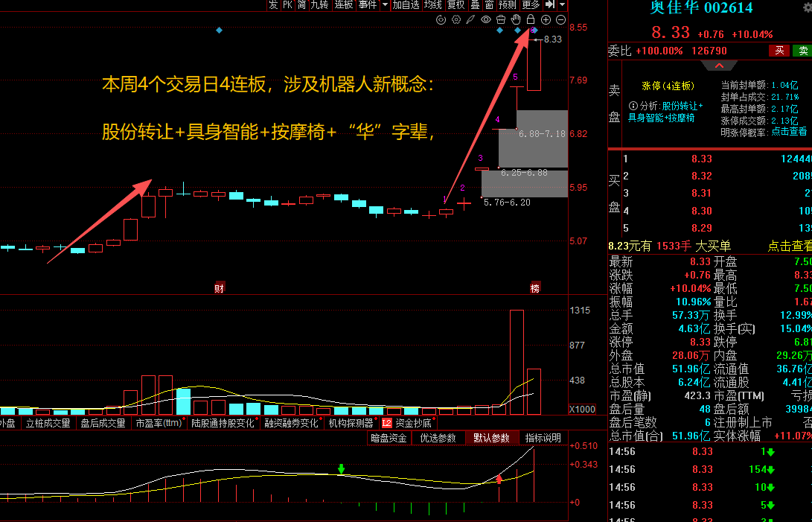Click the refresh/code circle icon on chart

point(441,19)
